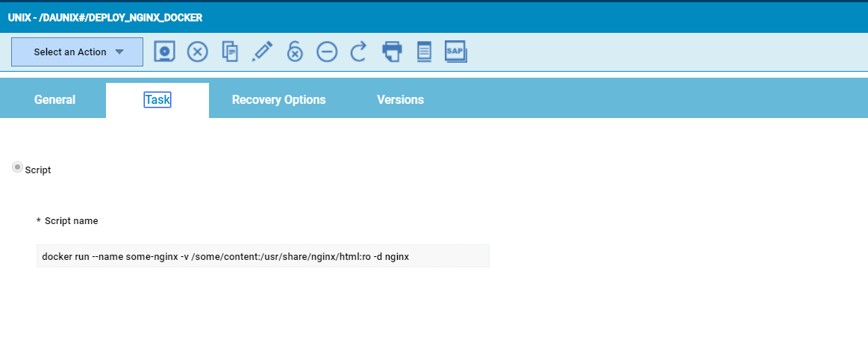This screenshot has width=868, height=363.
Task: Click the docker run script name field
Action: point(263,256)
